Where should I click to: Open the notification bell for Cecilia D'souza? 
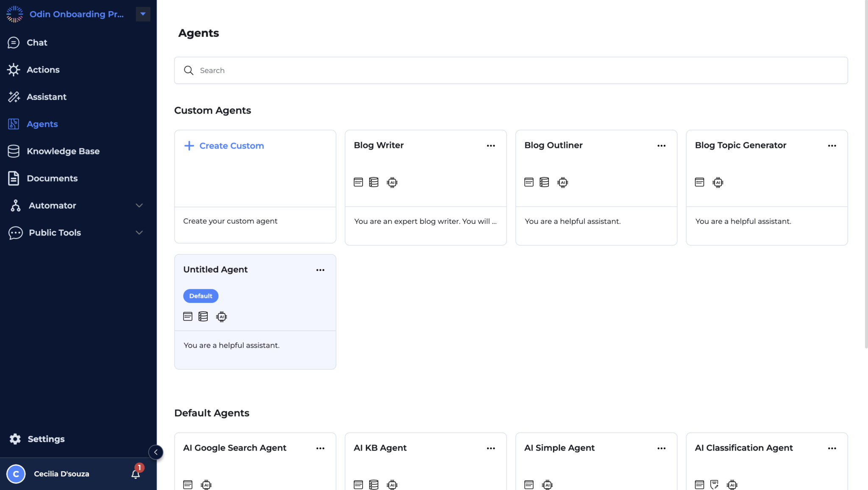135,473
